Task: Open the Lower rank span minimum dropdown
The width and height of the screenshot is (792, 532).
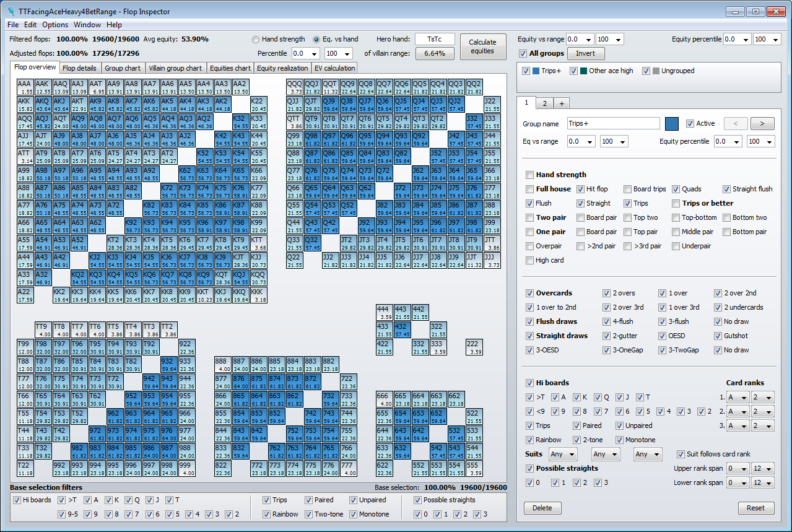Action: (738, 482)
